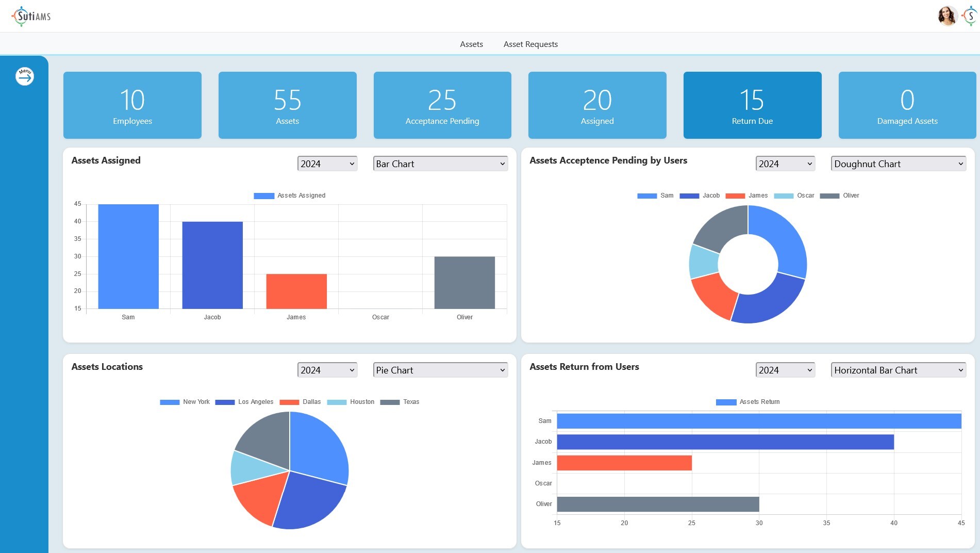
Task: Toggle New York in pie legend
Action: [x=185, y=402]
